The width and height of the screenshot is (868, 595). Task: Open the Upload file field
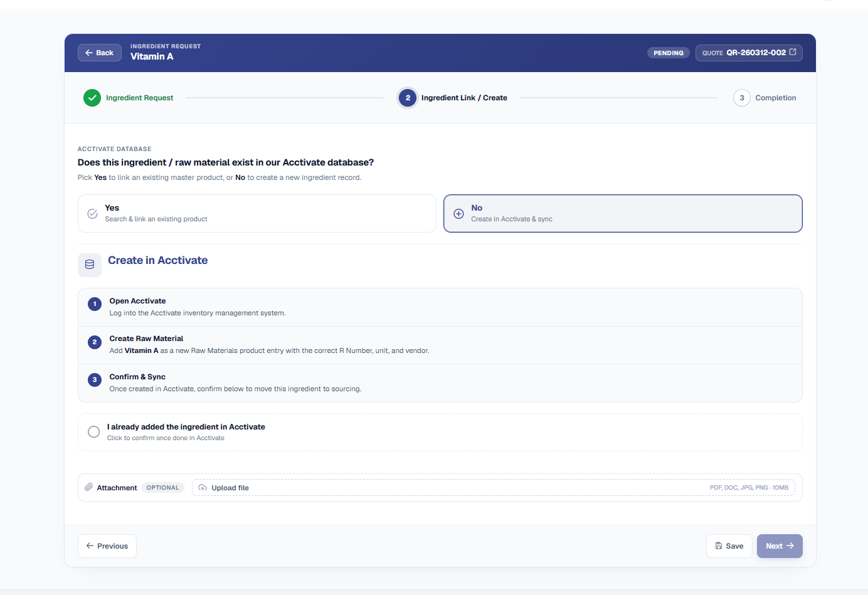[494, 488]
